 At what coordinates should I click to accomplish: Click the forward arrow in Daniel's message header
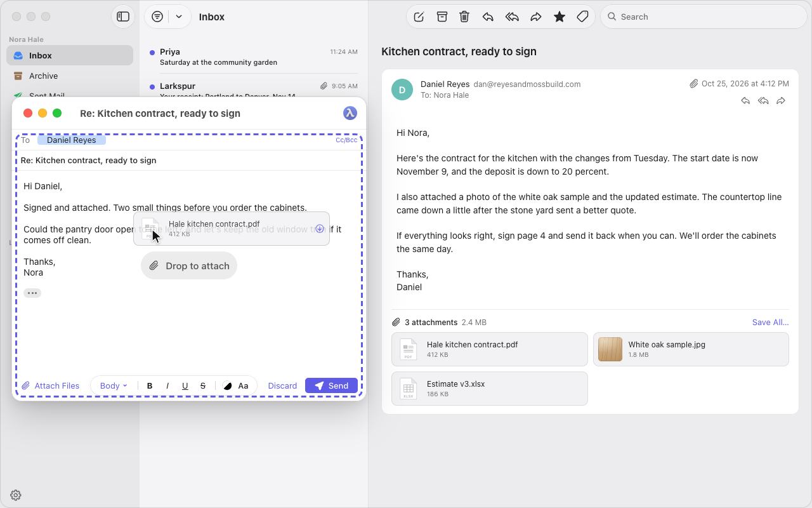(x=781, y=101)
